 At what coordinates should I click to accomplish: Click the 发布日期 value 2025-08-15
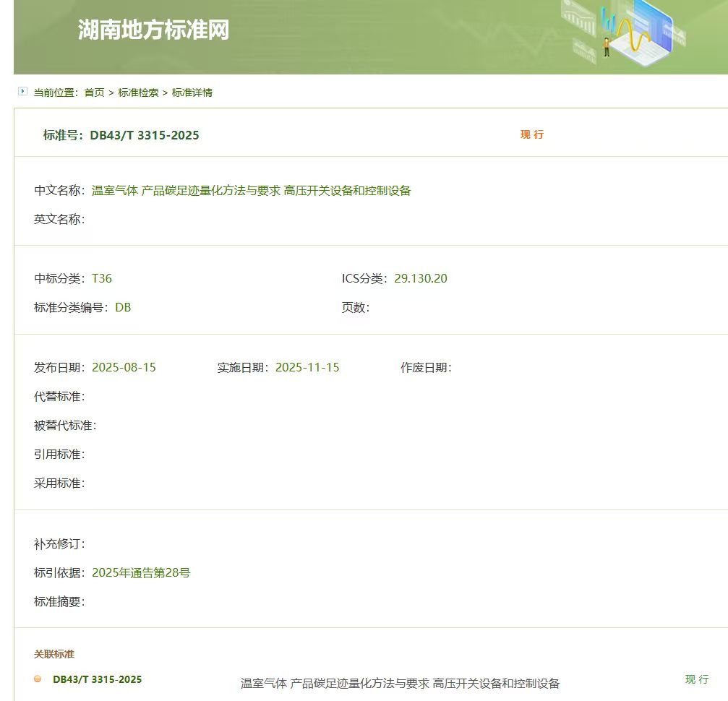124,367
